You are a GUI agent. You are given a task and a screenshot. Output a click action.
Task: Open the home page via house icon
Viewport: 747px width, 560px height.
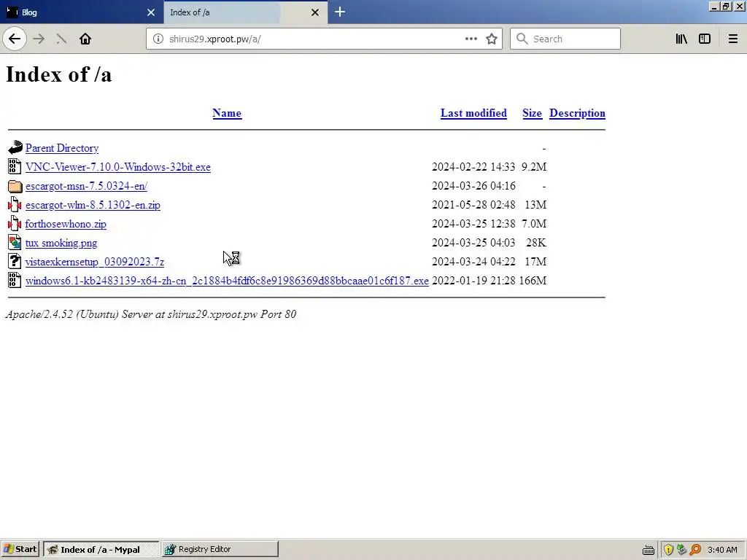click(x=85, y=39)
